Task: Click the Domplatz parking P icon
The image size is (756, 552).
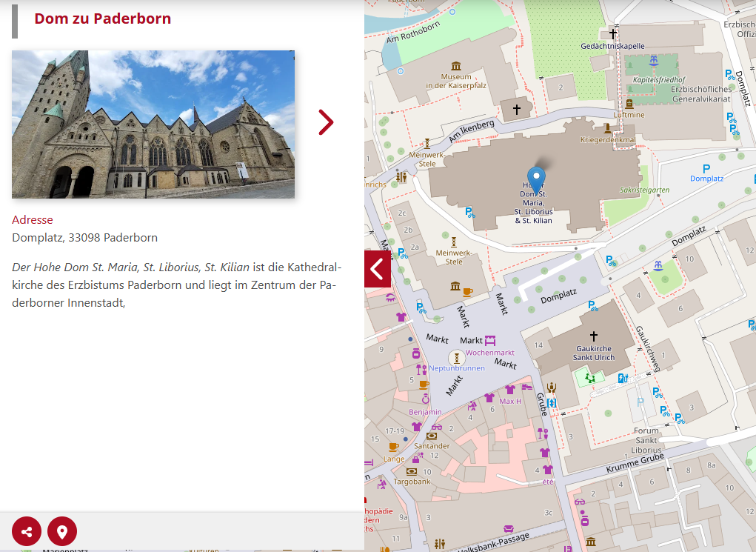Action: coord(706,168)
